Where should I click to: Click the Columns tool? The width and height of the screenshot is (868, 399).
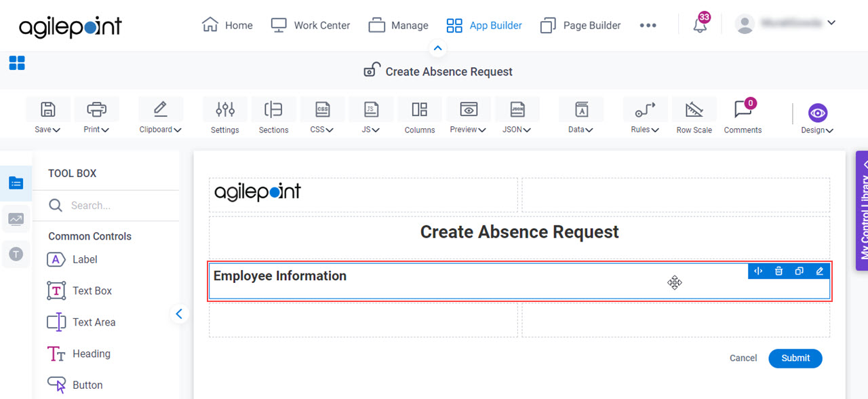pos(420,116)
